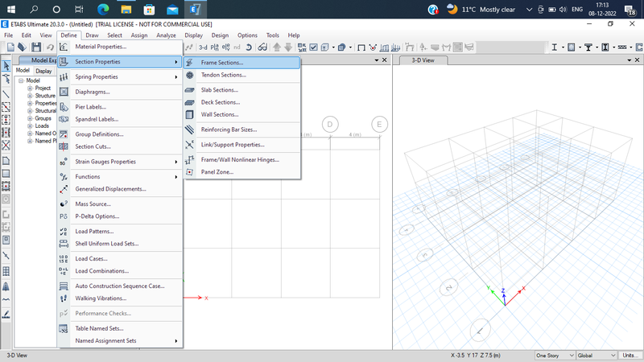Click the rotate 3D view icon
644x362 pixels.
(249, 47)
